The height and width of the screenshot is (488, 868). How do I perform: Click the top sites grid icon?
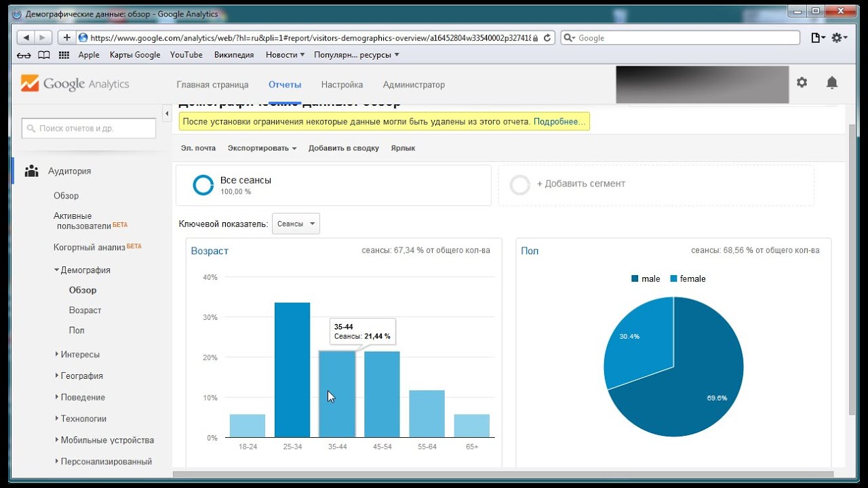pos(64,55)
